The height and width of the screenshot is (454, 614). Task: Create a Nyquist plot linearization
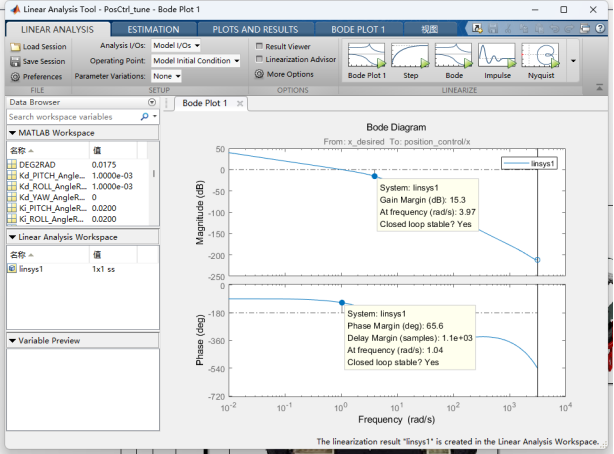[x=539, y=58]
